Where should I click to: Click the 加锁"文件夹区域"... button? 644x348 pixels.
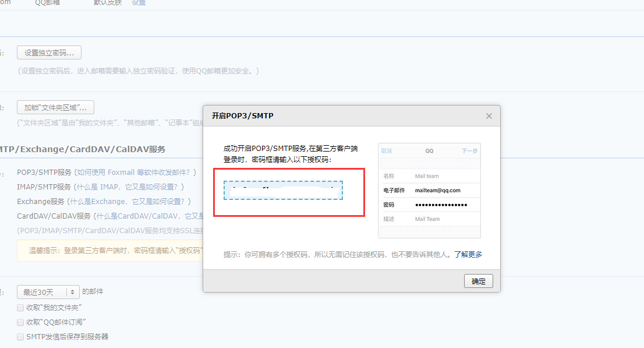pyautogui.click(x=55, y=108)
